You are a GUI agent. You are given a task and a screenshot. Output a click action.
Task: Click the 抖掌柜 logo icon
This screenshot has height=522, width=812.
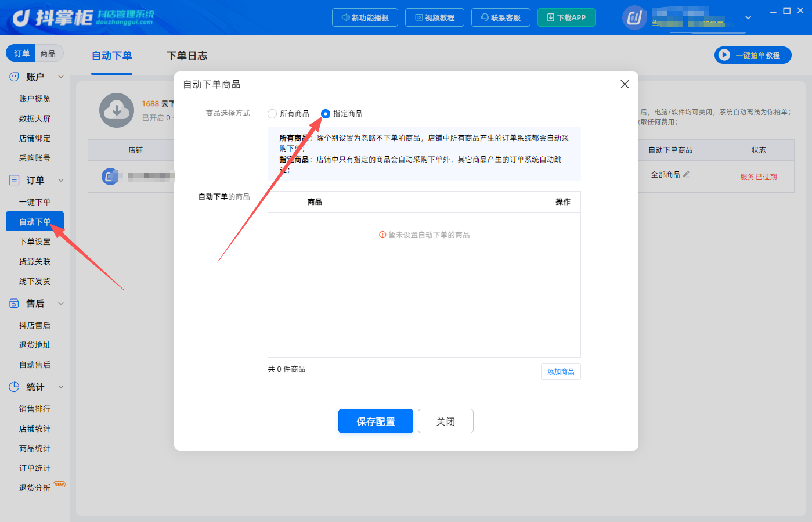tap(21, 17)
